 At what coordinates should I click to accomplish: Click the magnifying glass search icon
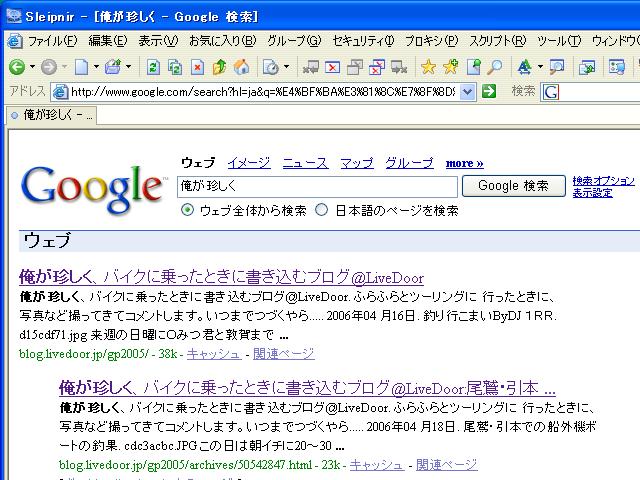pyautogui.click(x=495, y=67)
